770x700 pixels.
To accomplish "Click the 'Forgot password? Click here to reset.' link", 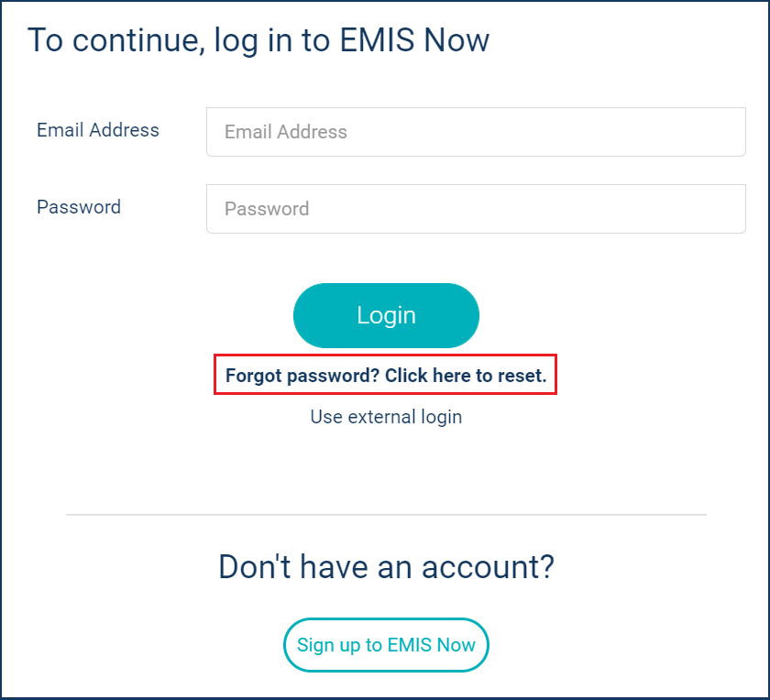I will tap(385, 375).
